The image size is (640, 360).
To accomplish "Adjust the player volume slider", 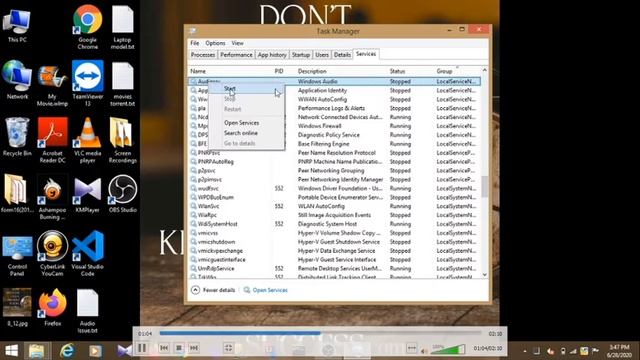I will coord(448,349).
